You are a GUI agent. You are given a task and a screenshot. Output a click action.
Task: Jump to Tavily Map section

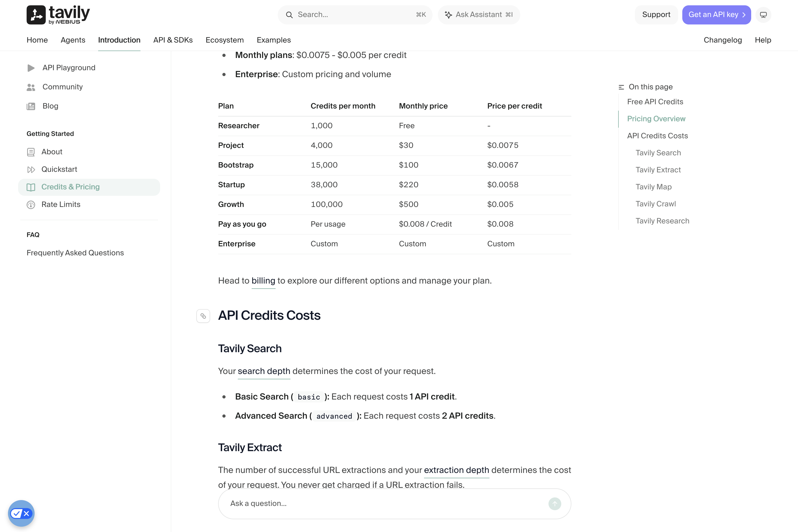[x=654, y=187]
